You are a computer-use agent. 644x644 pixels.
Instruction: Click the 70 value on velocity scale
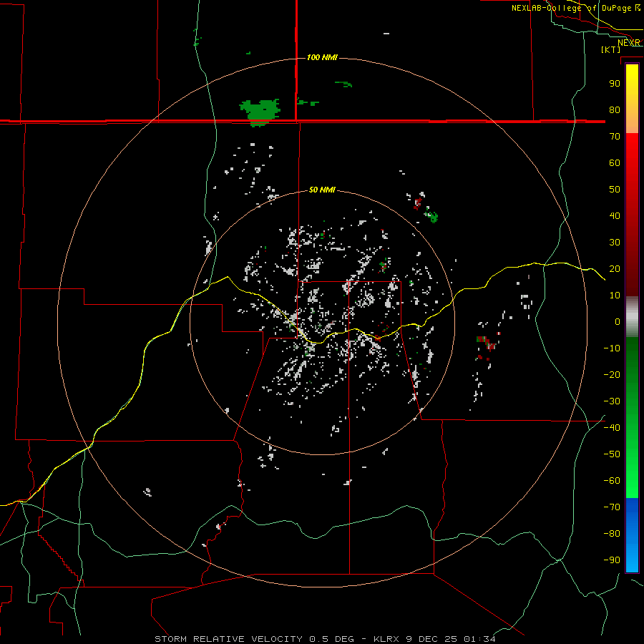tap(615, 137)
